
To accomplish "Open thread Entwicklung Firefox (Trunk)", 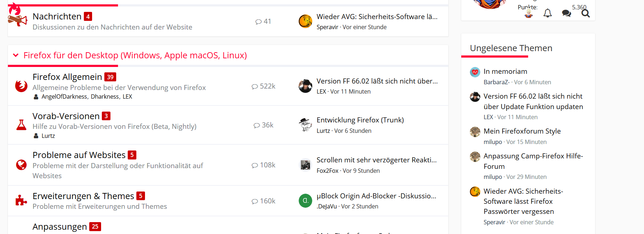I will tap(360, 120).
